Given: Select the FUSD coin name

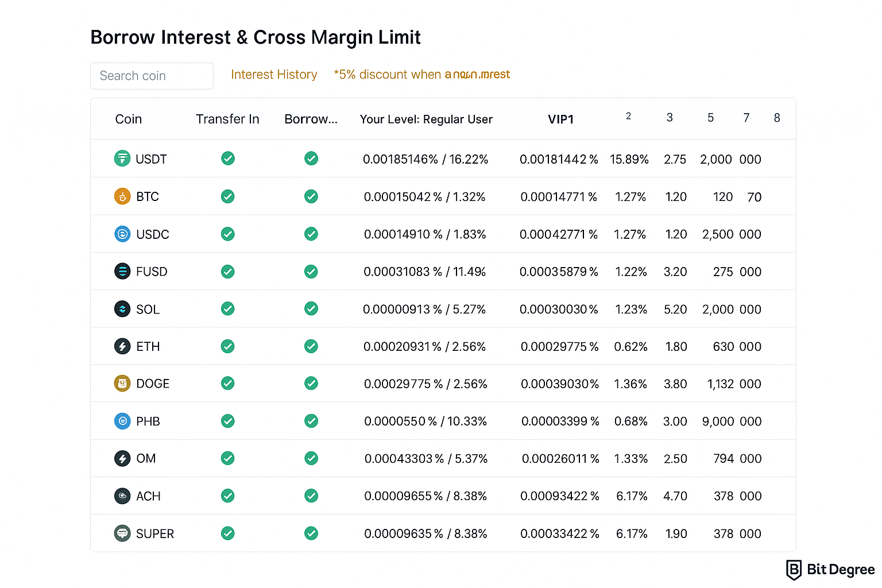Looking at the screenshot, I should (152, 272).
